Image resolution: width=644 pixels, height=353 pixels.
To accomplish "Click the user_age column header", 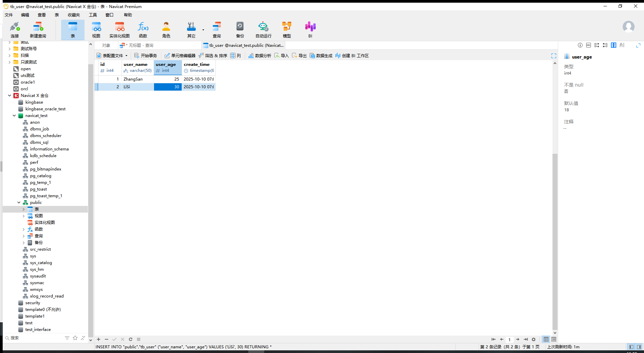I will tap(168, 67).
